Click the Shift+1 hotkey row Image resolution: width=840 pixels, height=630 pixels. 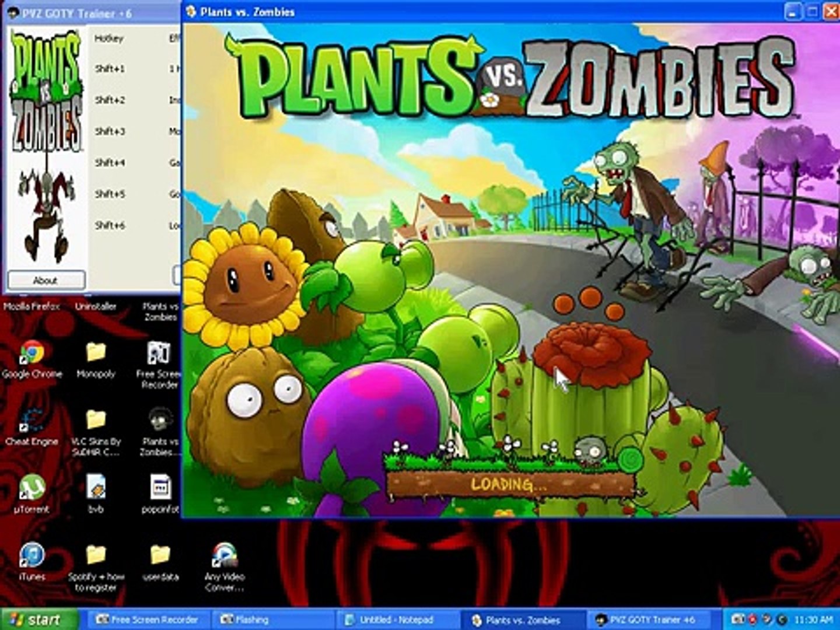coord(110,69)
